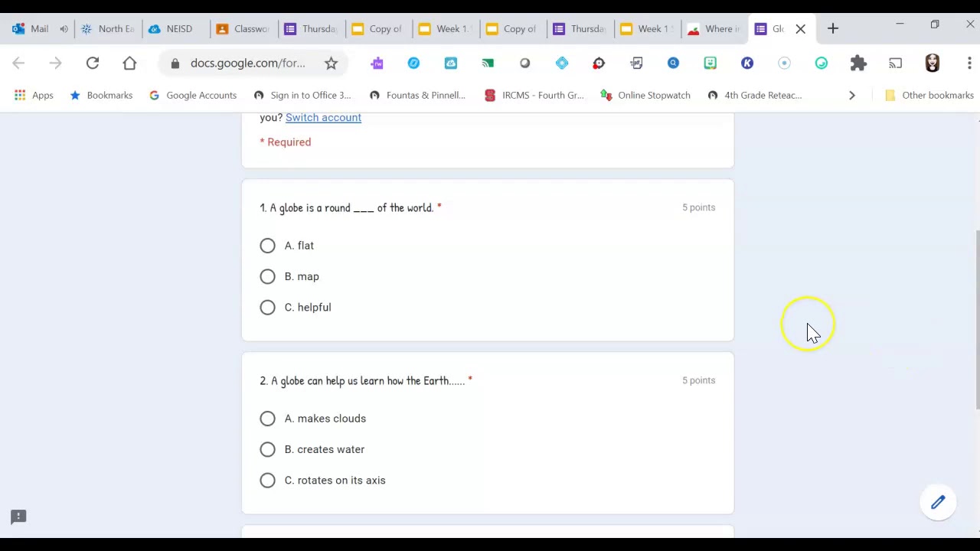This screenshot has width=980, height=551.
Task: Open Fountas & Pinnell bookmark
Action: (x=417, y=95)
